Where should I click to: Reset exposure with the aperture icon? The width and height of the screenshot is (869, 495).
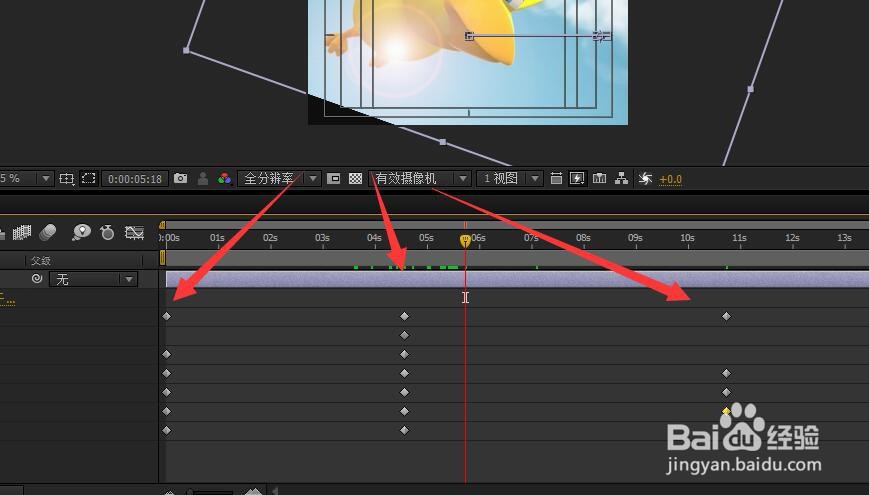[645, 178]
